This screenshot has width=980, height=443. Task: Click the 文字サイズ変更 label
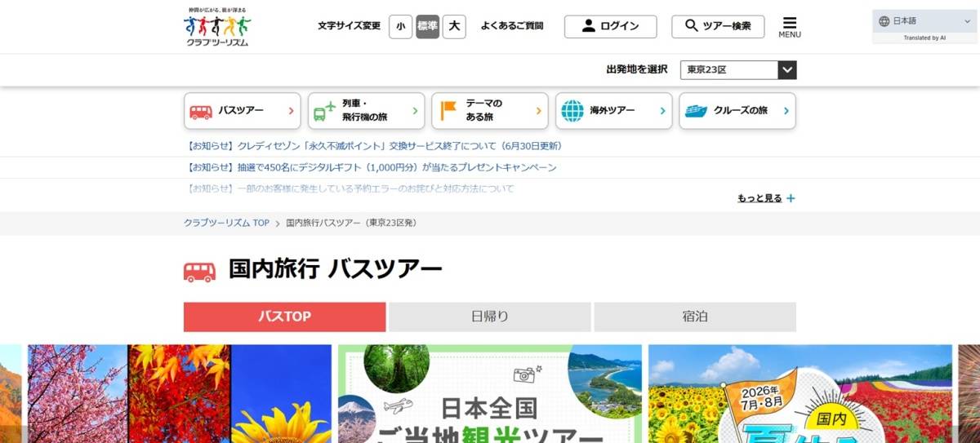[349, 26]
